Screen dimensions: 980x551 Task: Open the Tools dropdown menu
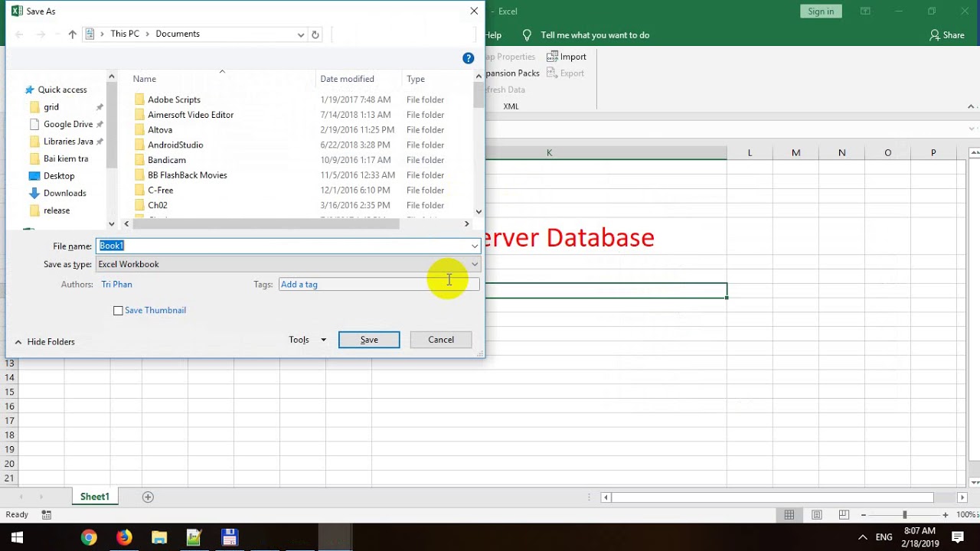coord(308,340)
